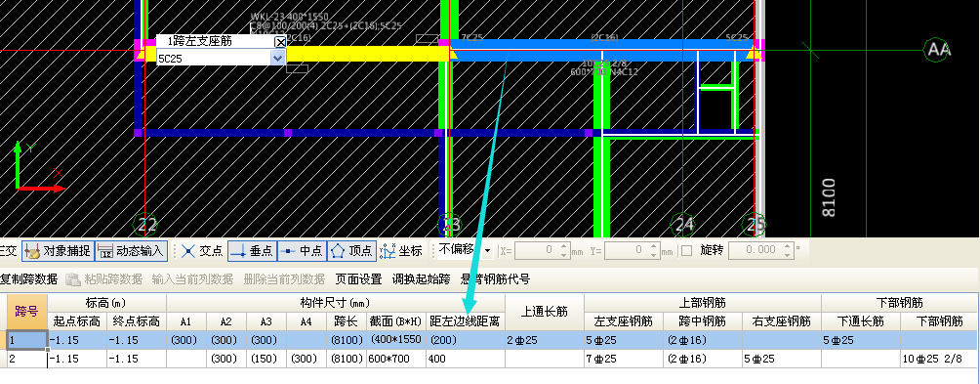This screenshot has height=384, width=980.
Task: Toggle the 对象捕捉 object snap button
Action: coord(58,251)
